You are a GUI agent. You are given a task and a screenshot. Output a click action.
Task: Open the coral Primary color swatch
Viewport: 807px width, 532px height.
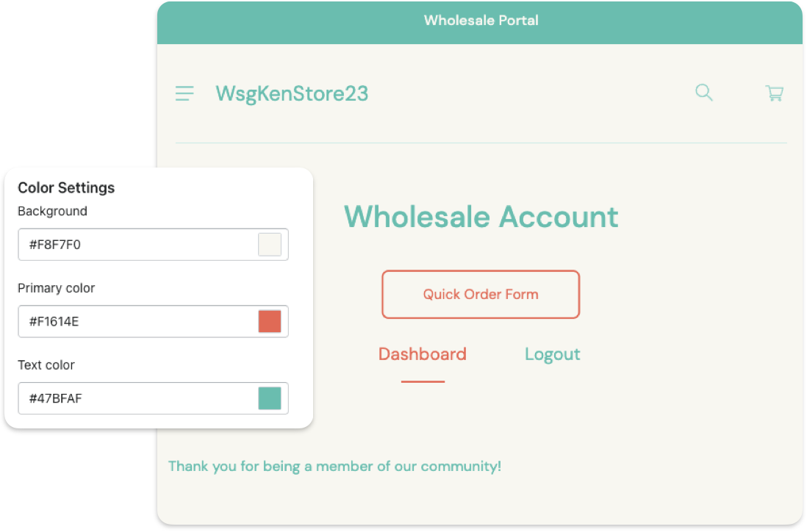tap(270, 322)
